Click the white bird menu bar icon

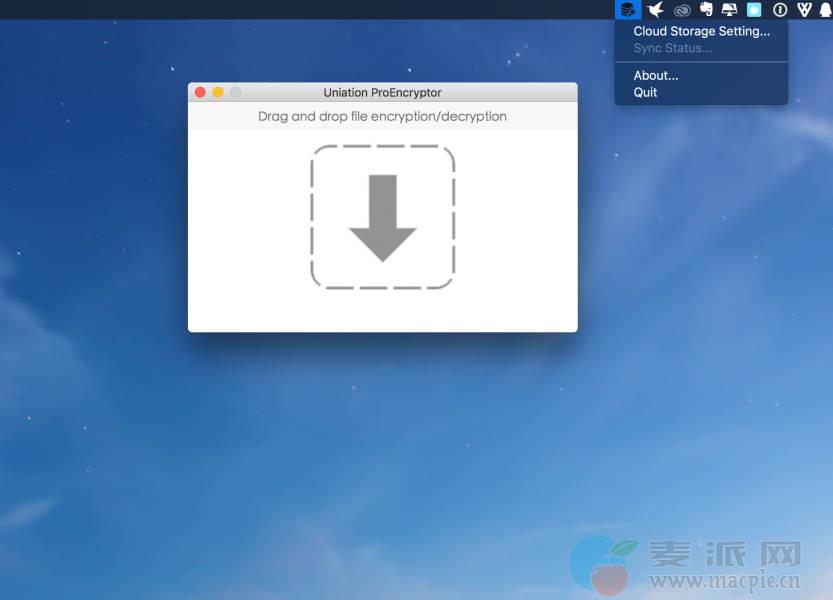pos(655,10)
